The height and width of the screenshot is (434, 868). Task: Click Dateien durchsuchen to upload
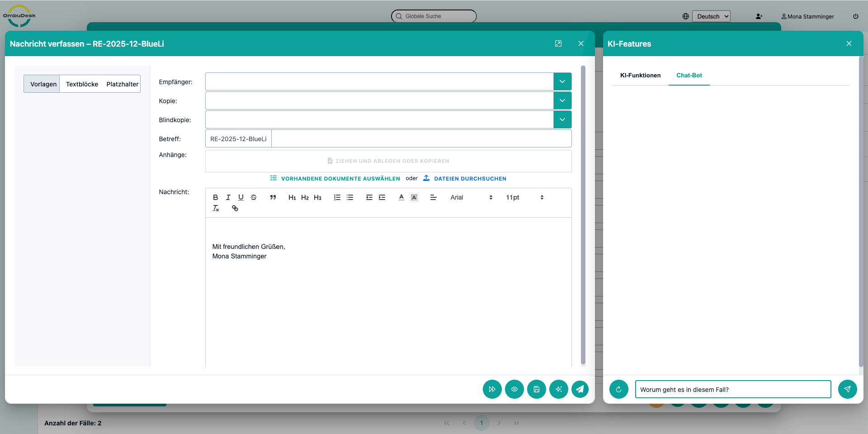click(x=470, y=179)
